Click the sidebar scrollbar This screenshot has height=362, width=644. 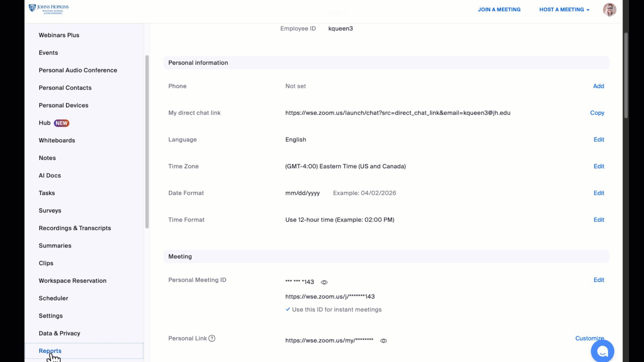pyautogui.click(x=147, y=142)
